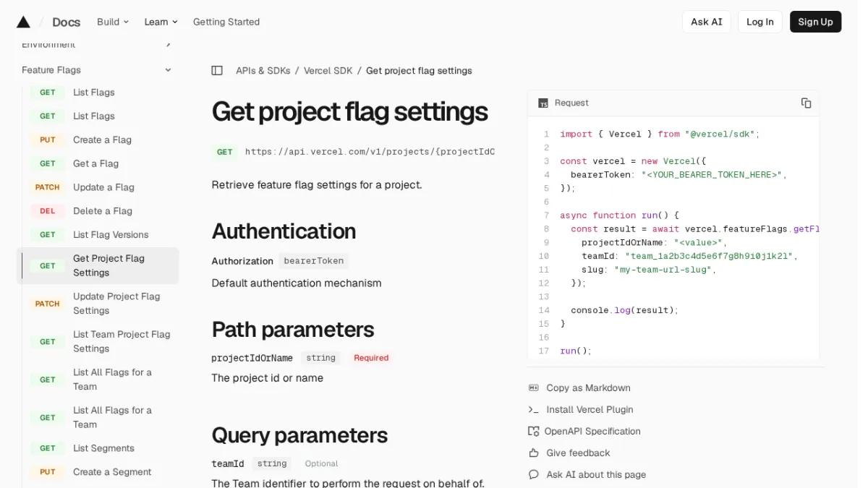The width and height of the screenshot is (868, 488).
Task: Copy the request code snippet
Action: pyautogui.click(x=806, y=103)
